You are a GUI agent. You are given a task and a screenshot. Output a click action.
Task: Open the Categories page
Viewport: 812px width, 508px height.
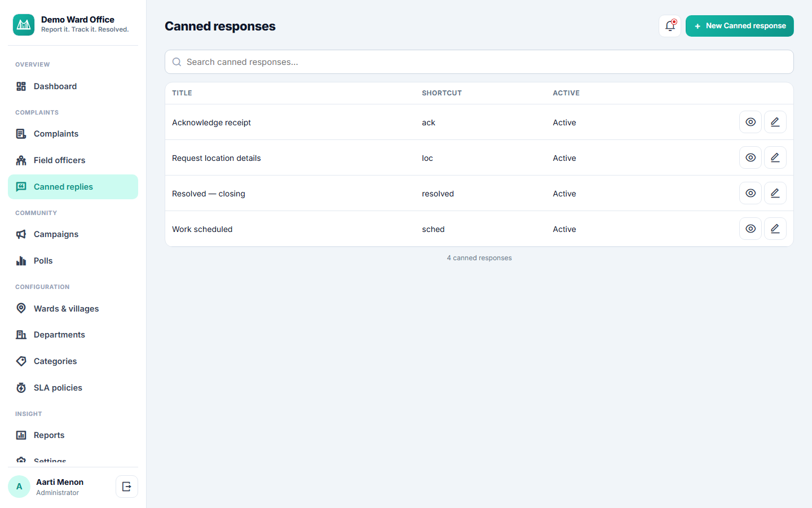point(73,361)
